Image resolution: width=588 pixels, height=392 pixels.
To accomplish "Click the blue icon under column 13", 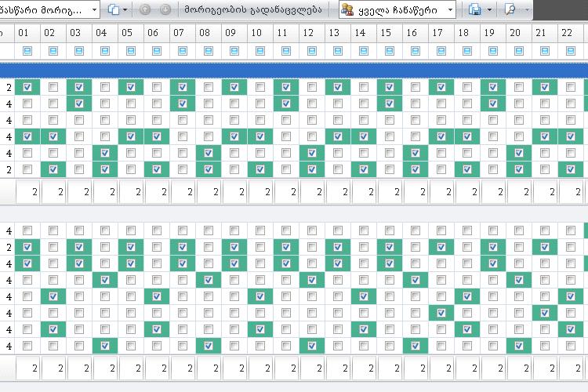I will pos(338,51).
